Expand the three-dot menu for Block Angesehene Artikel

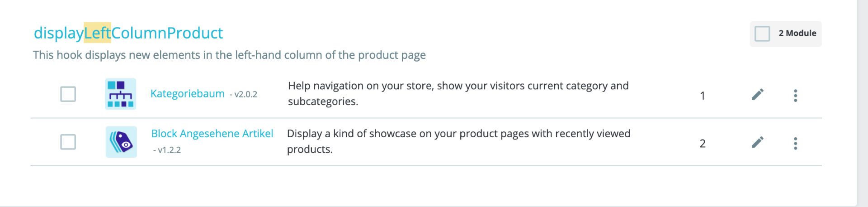point(795,144)
